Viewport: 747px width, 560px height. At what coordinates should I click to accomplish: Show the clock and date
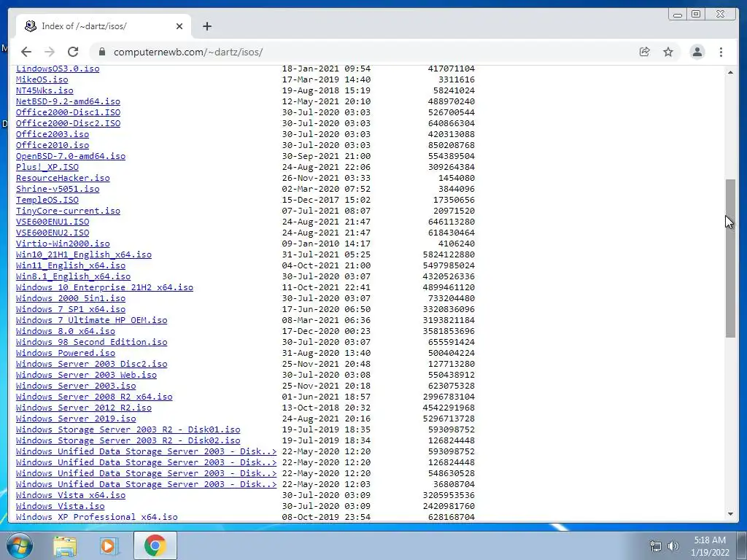click(x=710, y=546)
